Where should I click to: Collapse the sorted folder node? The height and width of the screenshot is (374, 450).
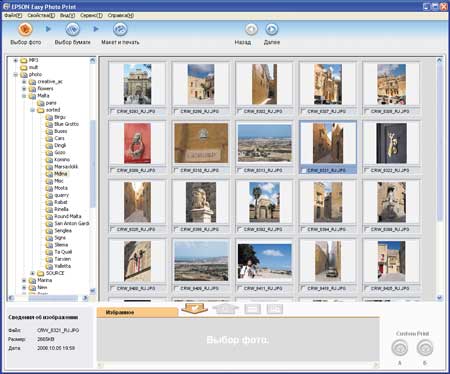tap(32, 110)
